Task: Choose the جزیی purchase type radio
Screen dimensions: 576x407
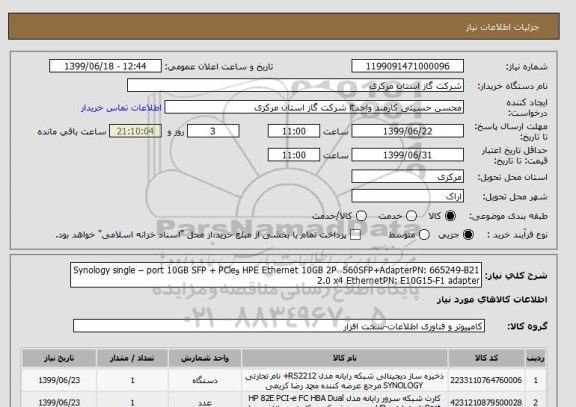Action: [468, 235]
